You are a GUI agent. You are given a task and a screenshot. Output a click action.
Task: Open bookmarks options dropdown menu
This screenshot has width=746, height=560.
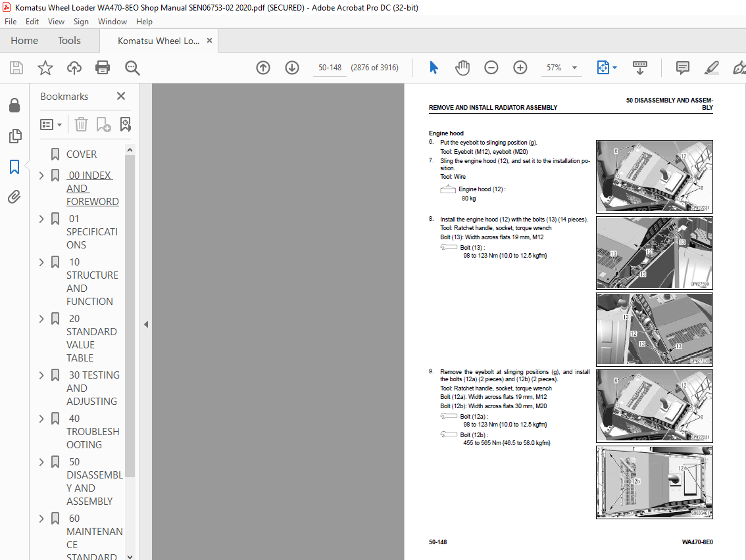[51, 124]
